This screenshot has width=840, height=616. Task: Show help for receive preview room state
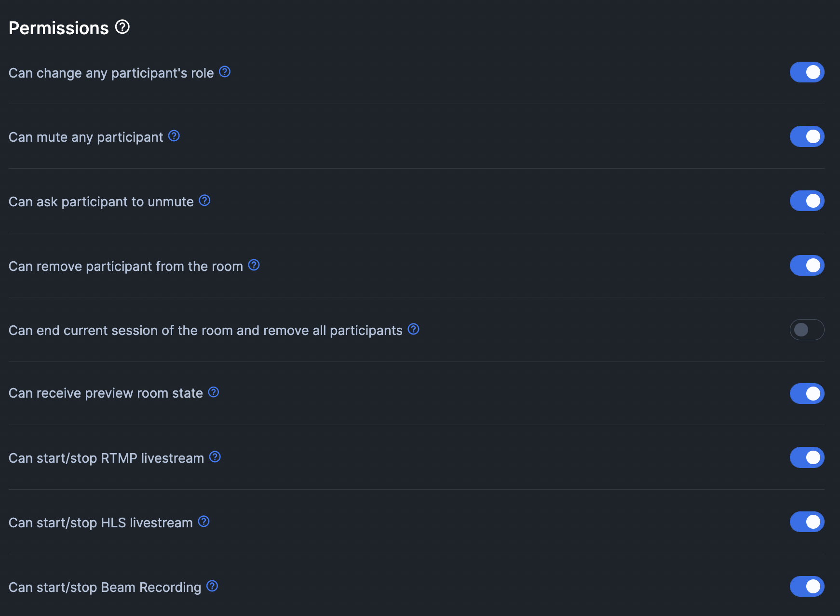[x=214, y=392]
